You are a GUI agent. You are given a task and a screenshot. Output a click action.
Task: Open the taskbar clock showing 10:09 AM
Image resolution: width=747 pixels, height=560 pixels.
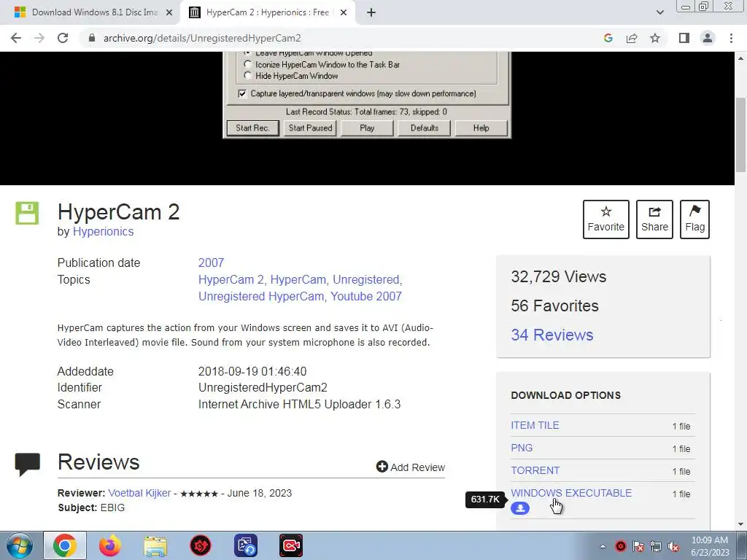[709, 546]
